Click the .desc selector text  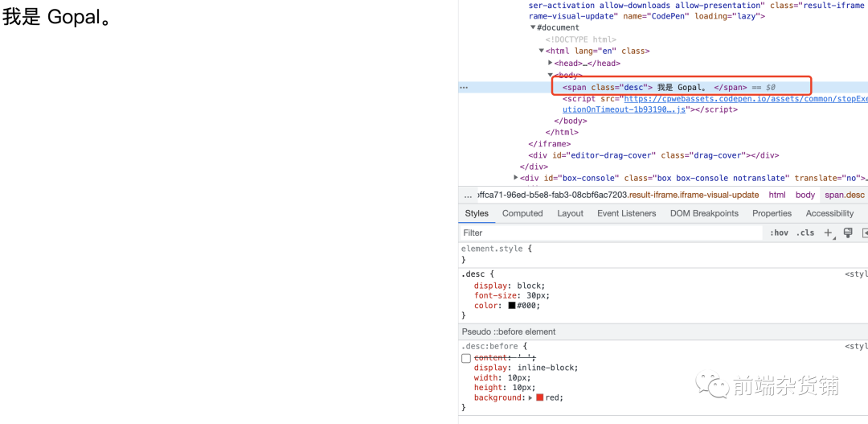pyautogui.click(x=474, y=274)
